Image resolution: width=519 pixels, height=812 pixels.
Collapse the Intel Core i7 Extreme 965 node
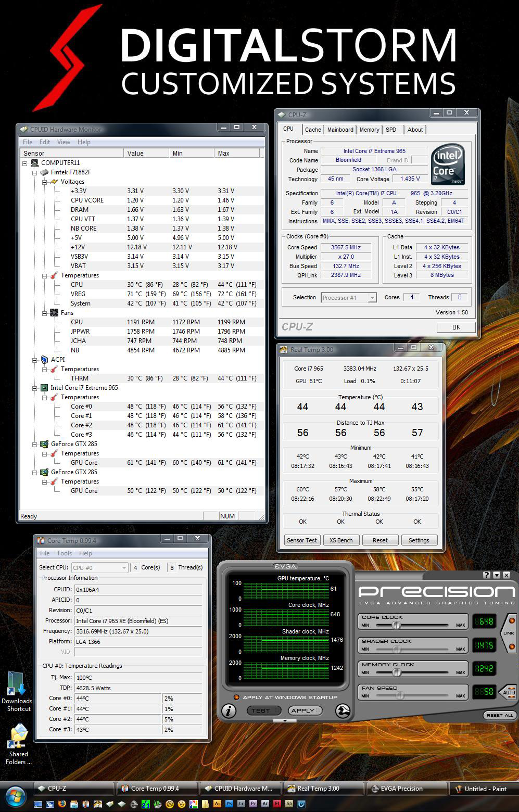click(x=34, y=388)
